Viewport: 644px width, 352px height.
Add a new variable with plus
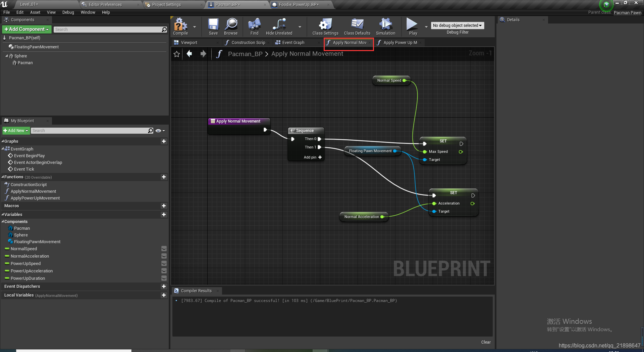pyautogui.click(x=164, y=215)
